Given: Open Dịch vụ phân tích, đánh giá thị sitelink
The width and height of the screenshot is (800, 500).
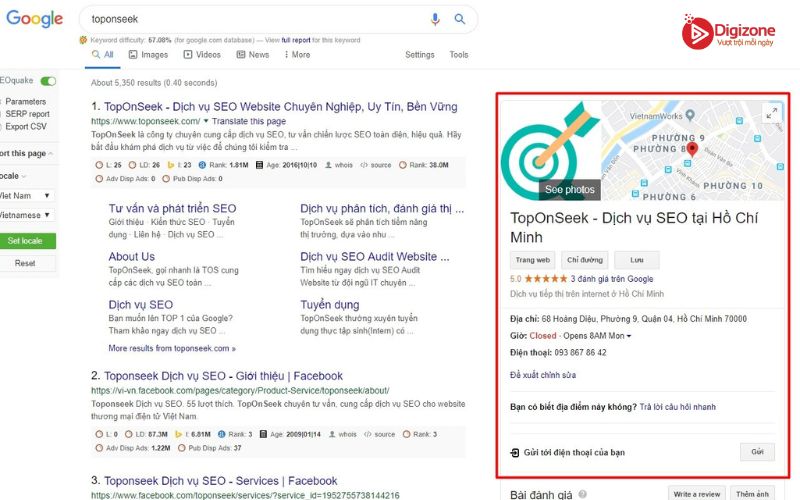Looking at the screenshot, I should pos(382,208).
